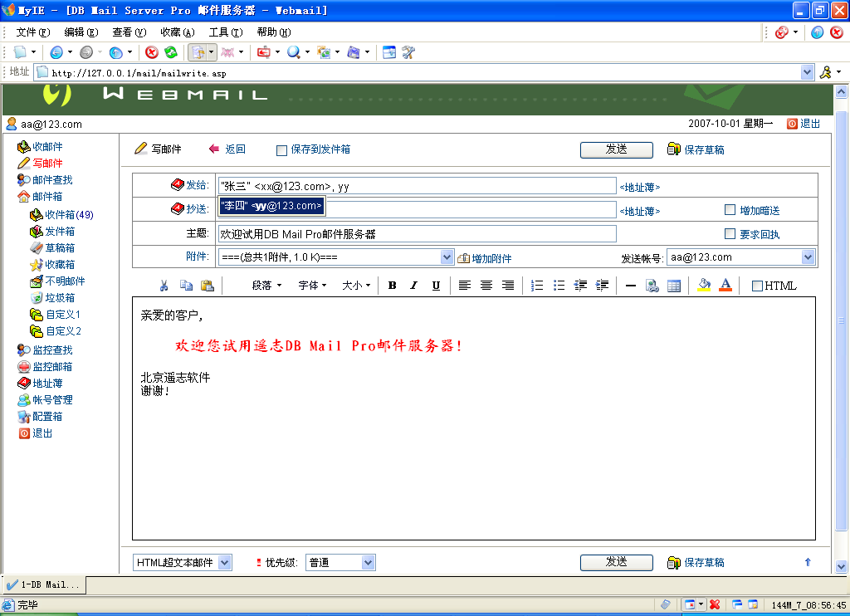Increase indent in editor

pos(603,286)
